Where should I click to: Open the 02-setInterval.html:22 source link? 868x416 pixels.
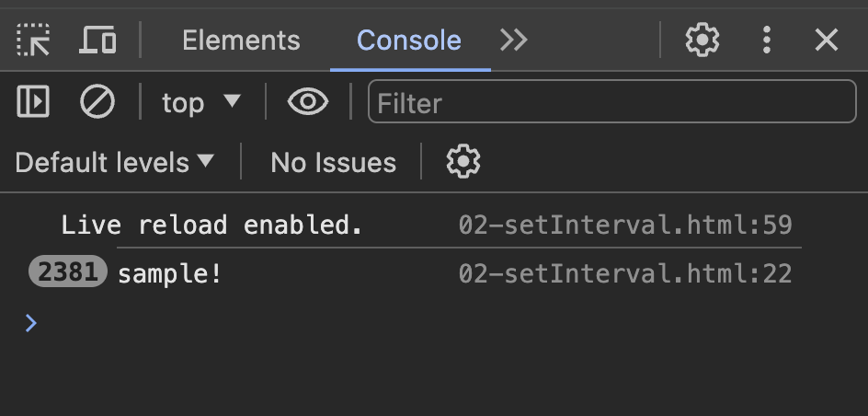tap(625, 273)
